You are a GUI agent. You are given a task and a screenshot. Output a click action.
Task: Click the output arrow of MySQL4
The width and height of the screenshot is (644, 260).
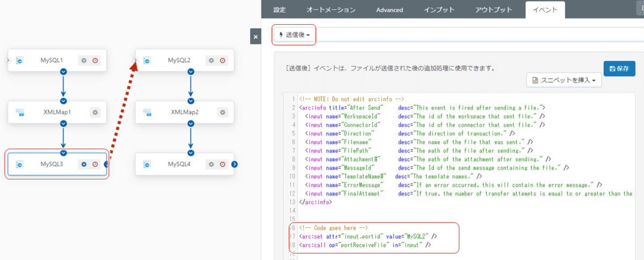coord(235,164)
